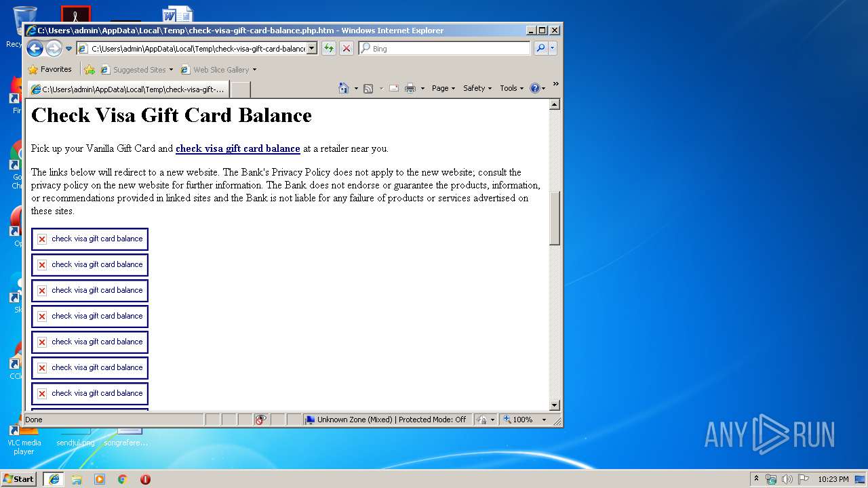This screenshot has height=488, width=868.
Task: Open the recent pages dropdown arrow
Action: click(x=68, y=49)
